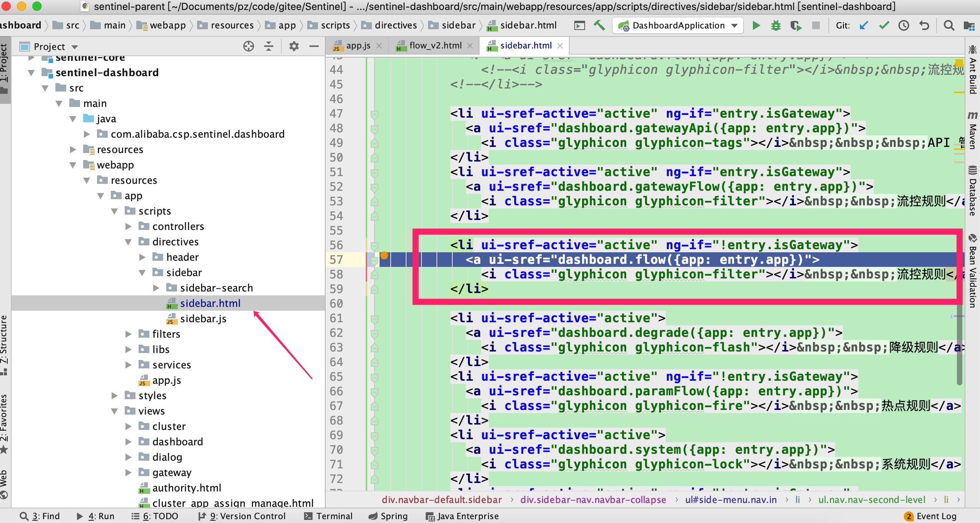Build project with the hammer icon
980x523 pixels.
[x=599, y=25]
